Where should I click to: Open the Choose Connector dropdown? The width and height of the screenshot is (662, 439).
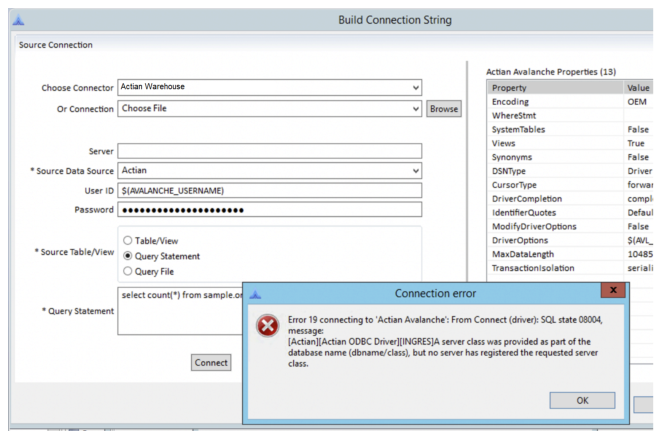tap(415, 87)
